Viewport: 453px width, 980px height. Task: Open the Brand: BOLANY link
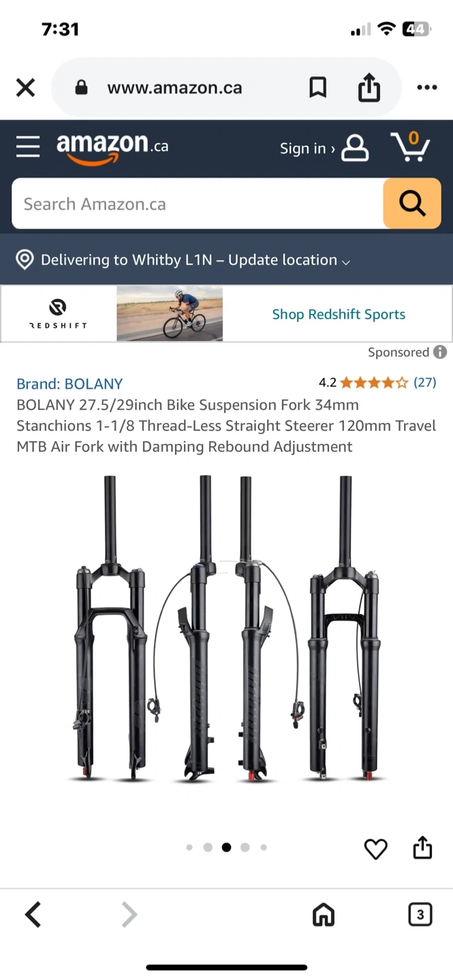pyautogui.click(x=69, y=383)
